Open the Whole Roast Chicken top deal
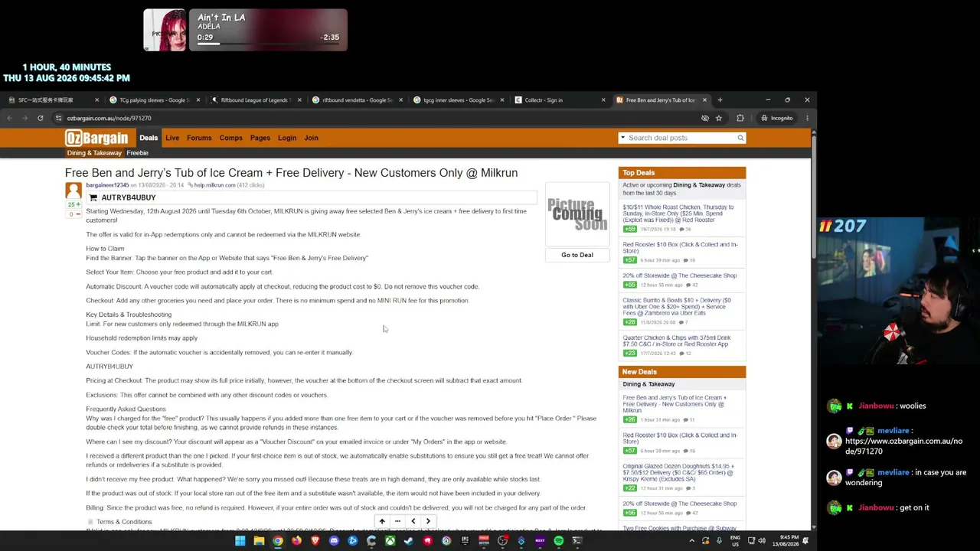This screenshot has height=551, width=980. 678,214
